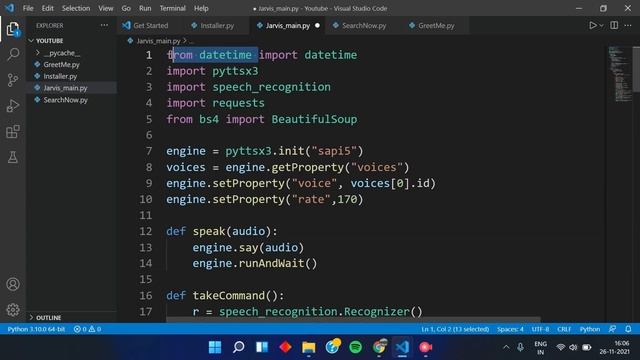The height and width of the screenshot is (360, 640).
Task: Click the vertical editor scrollbar
Action: [x=637, y=69]
